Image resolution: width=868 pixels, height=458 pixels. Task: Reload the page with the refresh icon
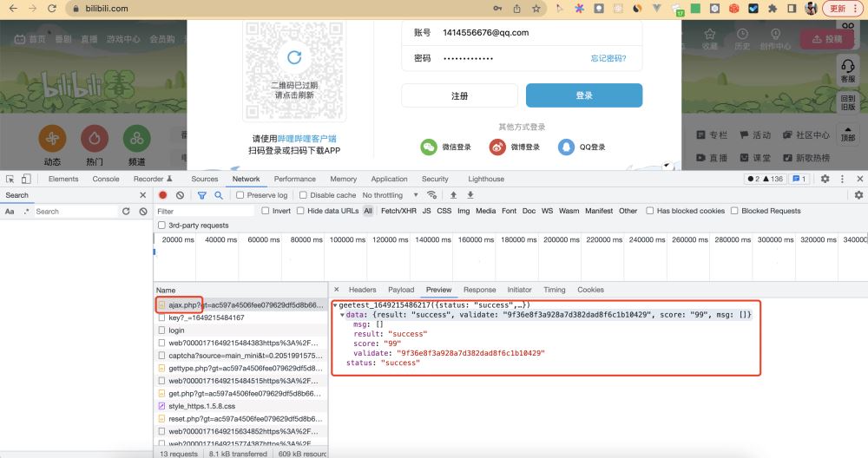point(52,9)
